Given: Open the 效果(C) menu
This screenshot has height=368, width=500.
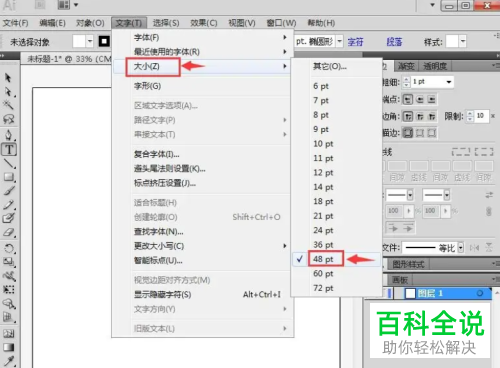Looking at the screenshot, I should tap(204, 23).
